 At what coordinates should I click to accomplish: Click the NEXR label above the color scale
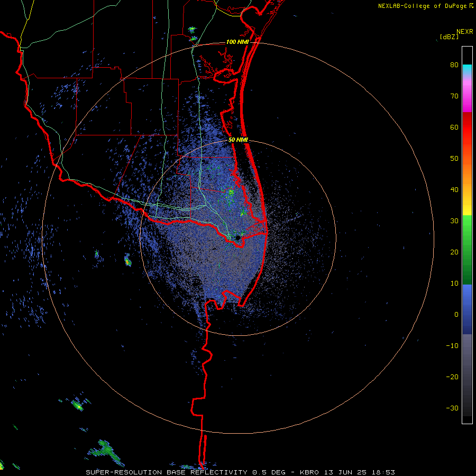465,32
